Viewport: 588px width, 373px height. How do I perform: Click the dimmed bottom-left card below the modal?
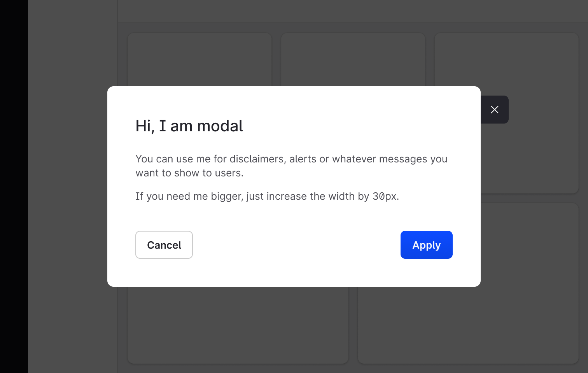pos(238,326)
